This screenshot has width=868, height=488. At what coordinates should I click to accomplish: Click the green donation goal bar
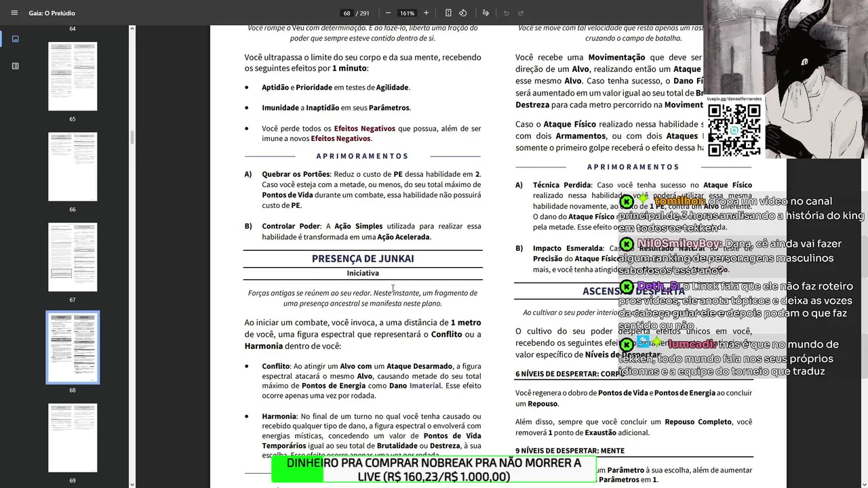tap(434, 470)
